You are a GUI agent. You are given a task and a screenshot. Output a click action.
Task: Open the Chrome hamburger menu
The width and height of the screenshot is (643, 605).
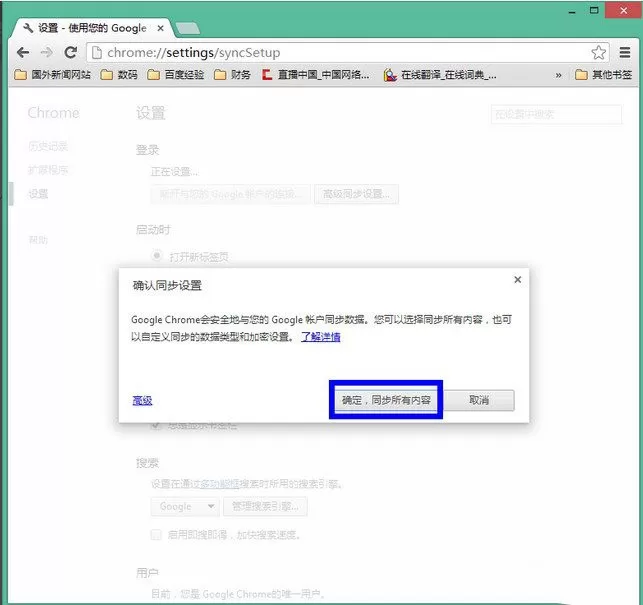[625, 53]
